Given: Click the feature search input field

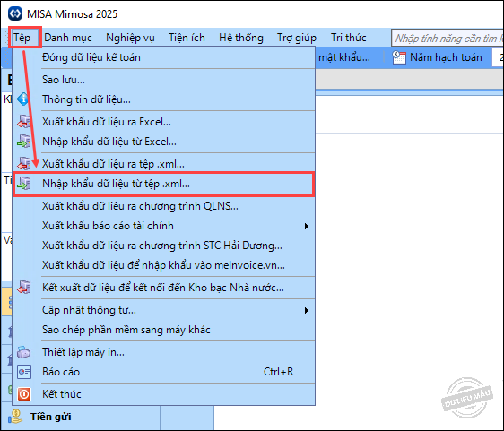Looking at the screenshot, I should pyautogui.click(x=448, y=39).
